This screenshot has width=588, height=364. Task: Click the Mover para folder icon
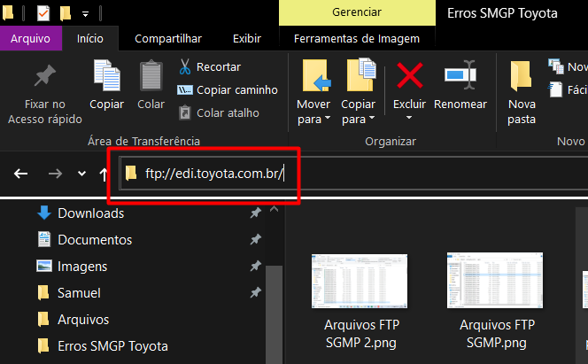click(x=316, y=75)
